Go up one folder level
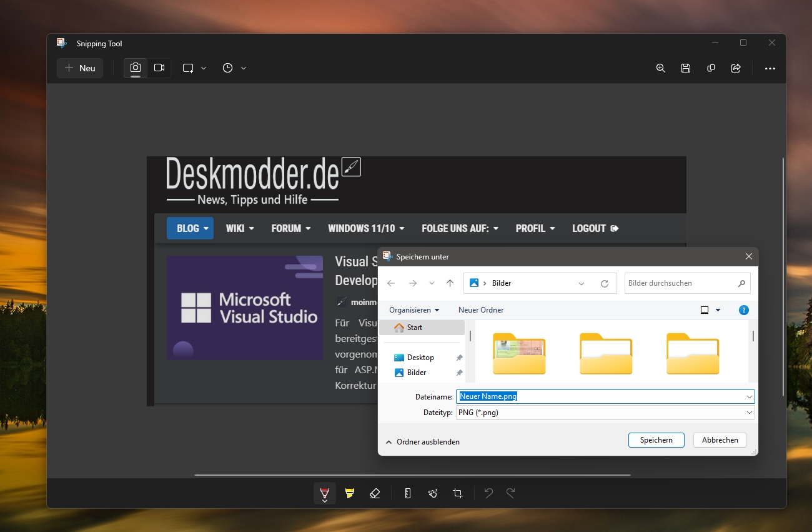 click(450, 283)
